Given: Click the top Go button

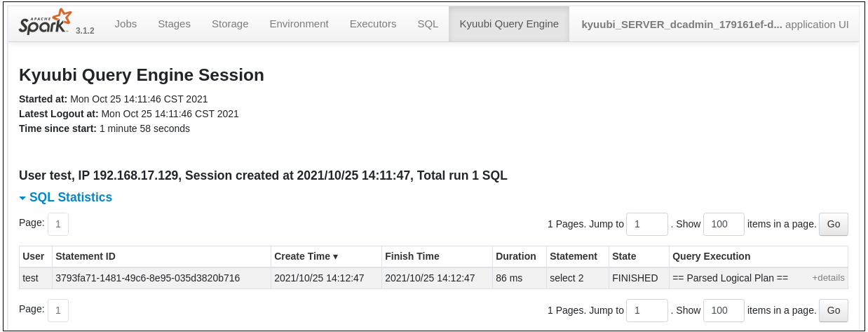Looking at the screenshot, I should pos(834,224).
